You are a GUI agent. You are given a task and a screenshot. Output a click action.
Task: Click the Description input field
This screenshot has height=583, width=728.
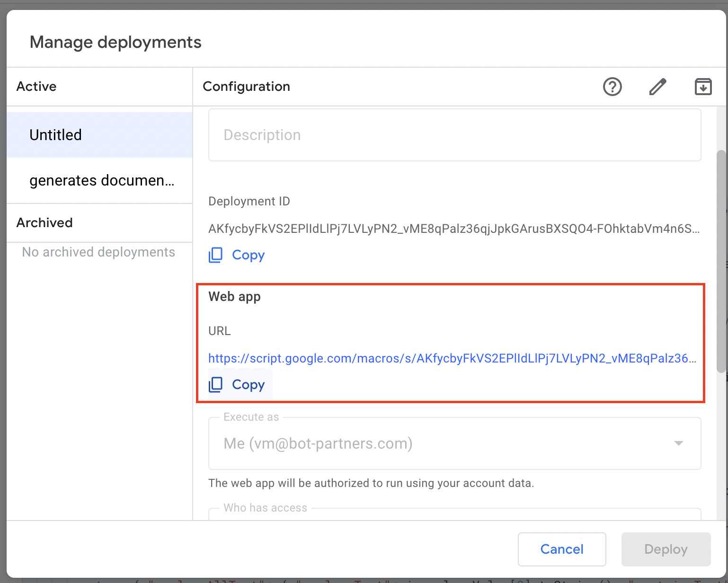(454, 135)
